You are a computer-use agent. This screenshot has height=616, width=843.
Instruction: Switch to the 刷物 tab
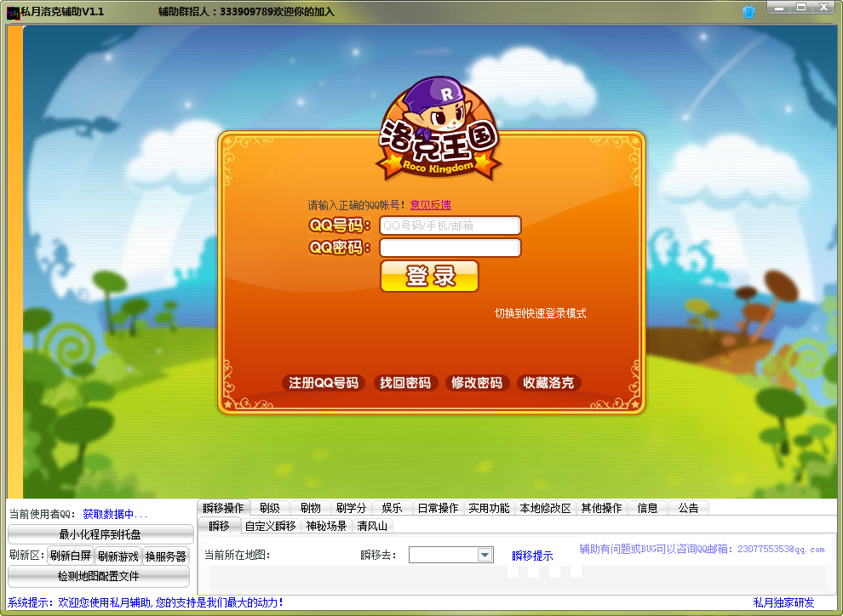[310, 508]
